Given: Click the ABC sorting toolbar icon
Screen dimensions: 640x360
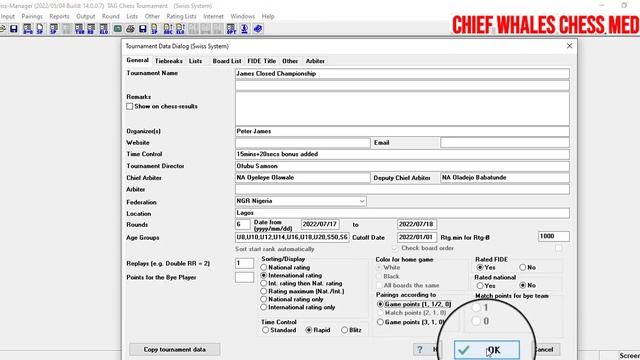Looking at the screenshot, I should point(168,29).
